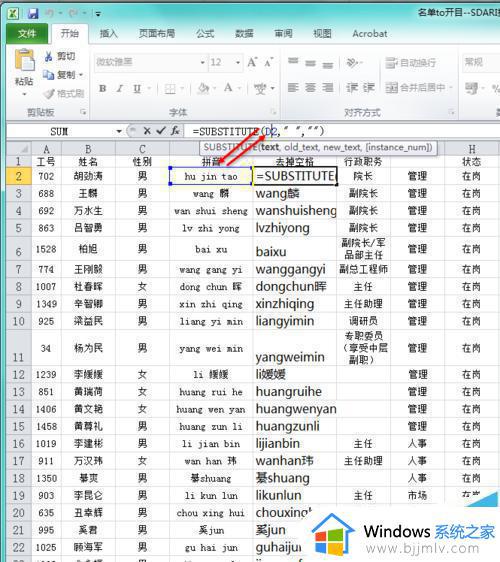Open quick access toolbar customize dropdown
The image size is (500, 562).
98,14
